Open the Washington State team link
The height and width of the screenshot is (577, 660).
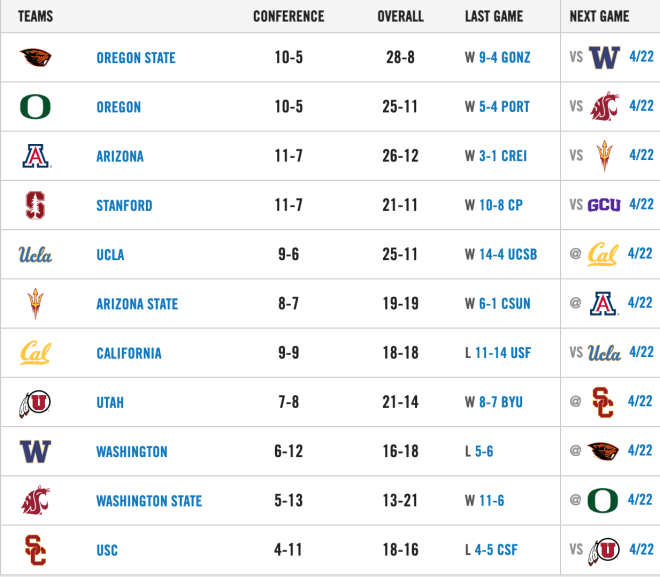point(149,501)
